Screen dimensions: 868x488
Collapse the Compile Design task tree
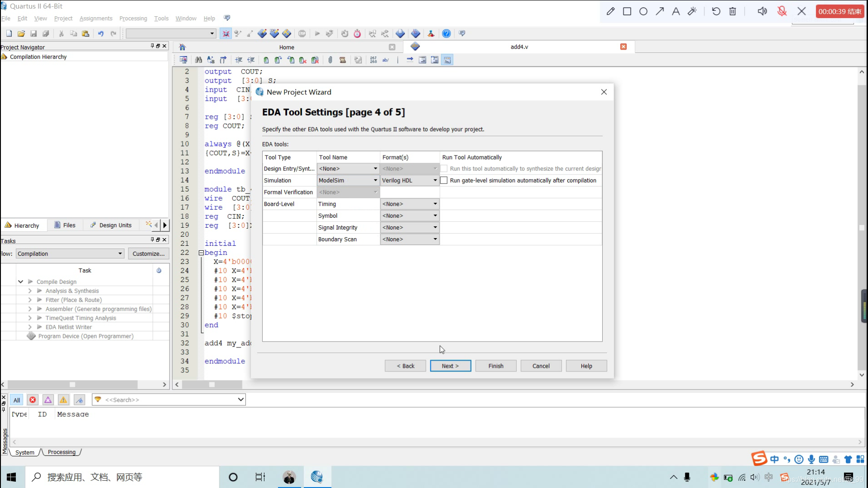click(x=20, y=282)
